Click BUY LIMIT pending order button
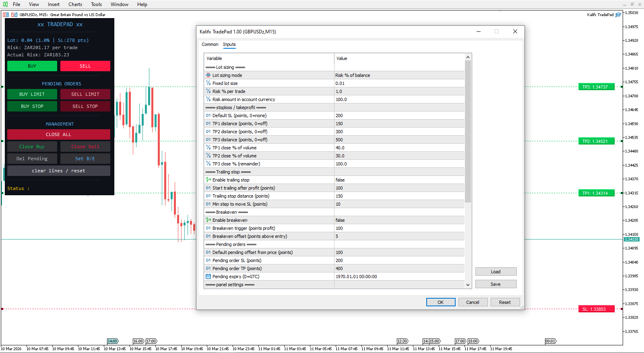 click(x=32, y=94)
